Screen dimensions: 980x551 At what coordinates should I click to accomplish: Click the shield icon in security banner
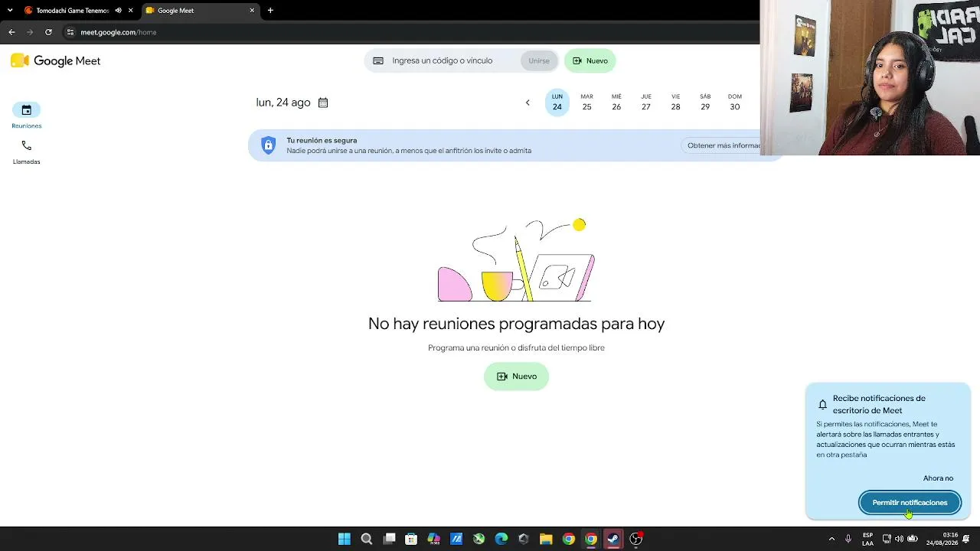tap(268, 145)
